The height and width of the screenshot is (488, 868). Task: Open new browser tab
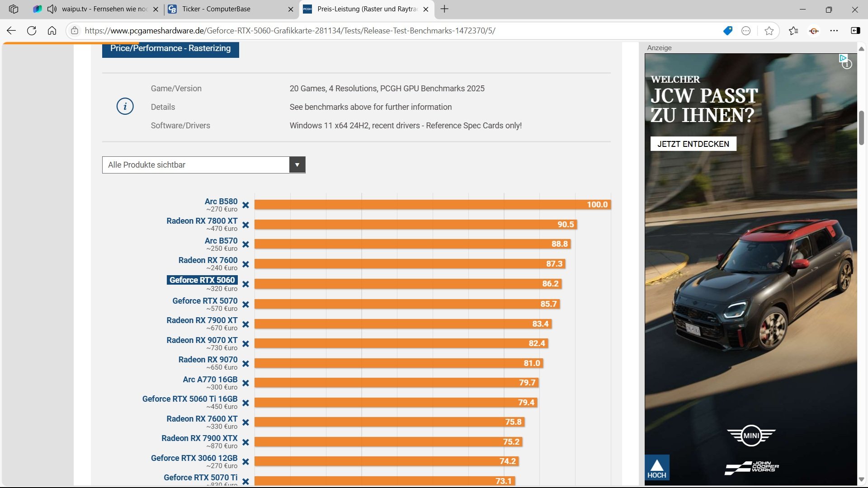[x=444, y=9]
